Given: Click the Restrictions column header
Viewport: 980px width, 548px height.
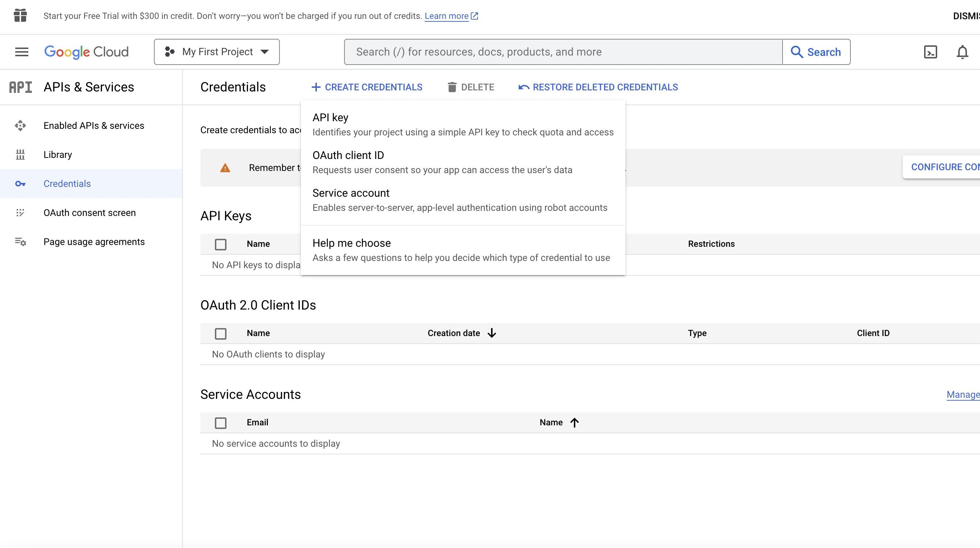Looking at the screenshot, I should tap(711, 244).
